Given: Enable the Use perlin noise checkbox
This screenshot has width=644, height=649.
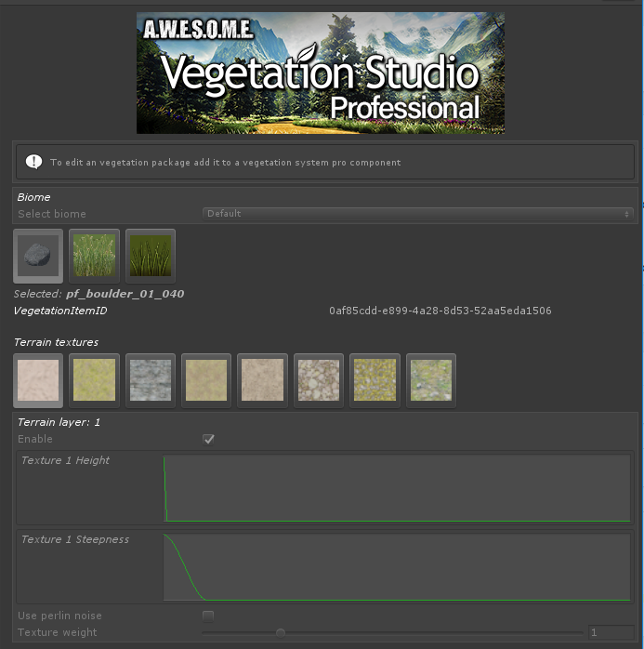Looking at the screenshot, I should point(208,616).
